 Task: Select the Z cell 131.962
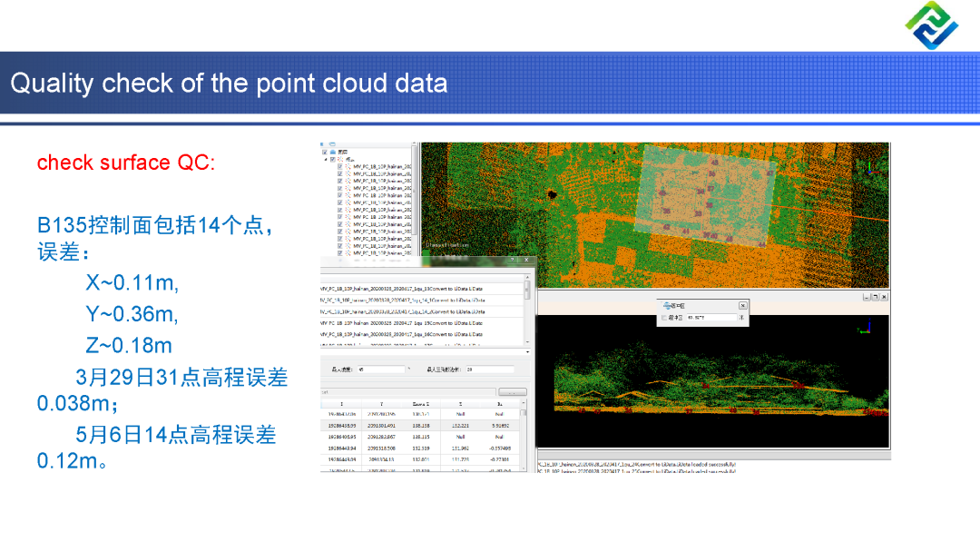coord(460,448)
